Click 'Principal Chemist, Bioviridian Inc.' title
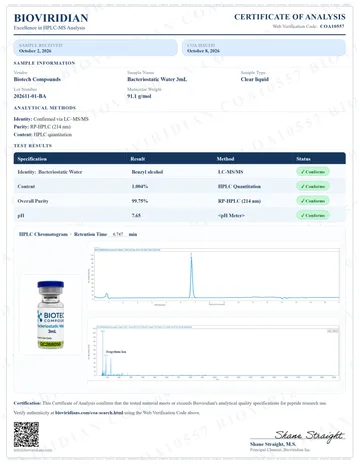This screenshot has height=466, width=360. (x=280, y=450)
